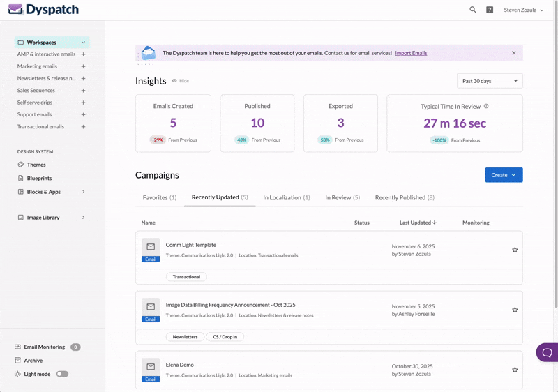
Task: Click the Archive box icon
Action: pos(18,361)
